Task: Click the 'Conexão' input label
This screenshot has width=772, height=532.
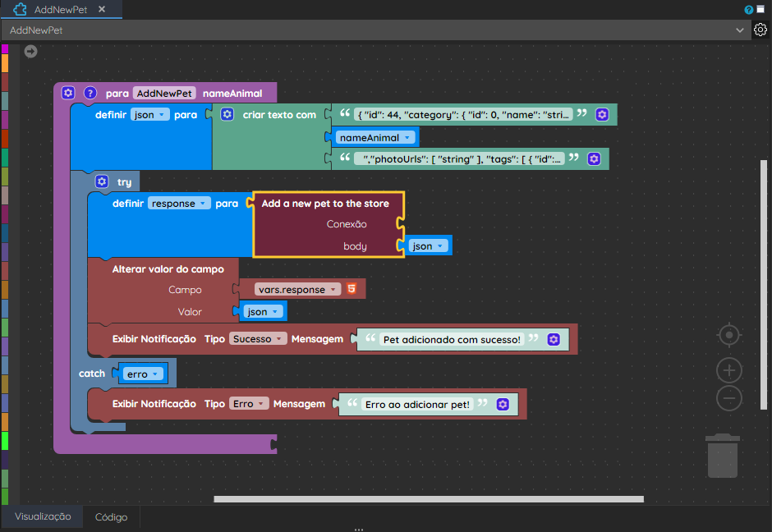Action: (347, 224)
